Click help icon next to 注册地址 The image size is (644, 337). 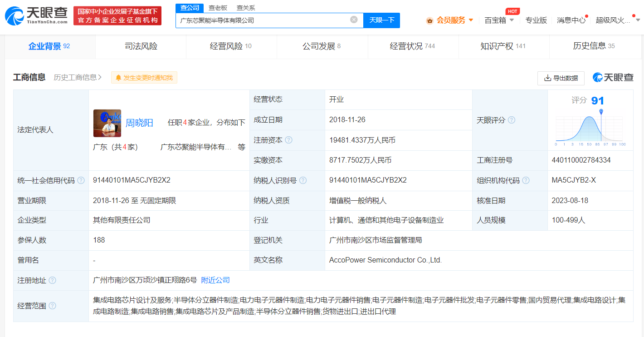pos(52,280)
